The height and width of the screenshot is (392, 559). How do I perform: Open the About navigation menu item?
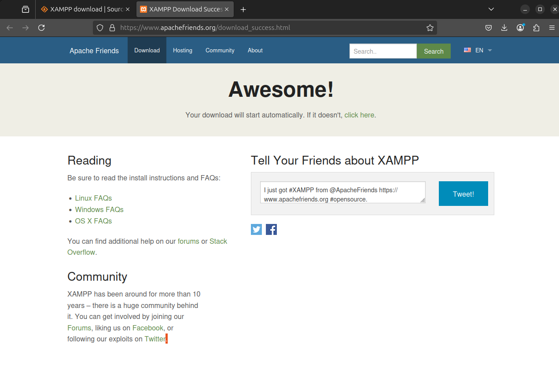tap(255, 50)
